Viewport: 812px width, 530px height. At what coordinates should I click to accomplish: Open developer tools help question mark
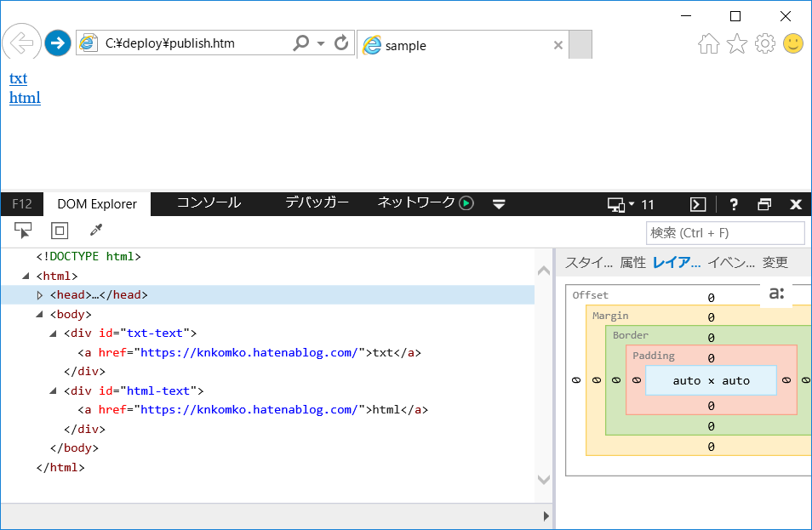click(x=734, y=204)
